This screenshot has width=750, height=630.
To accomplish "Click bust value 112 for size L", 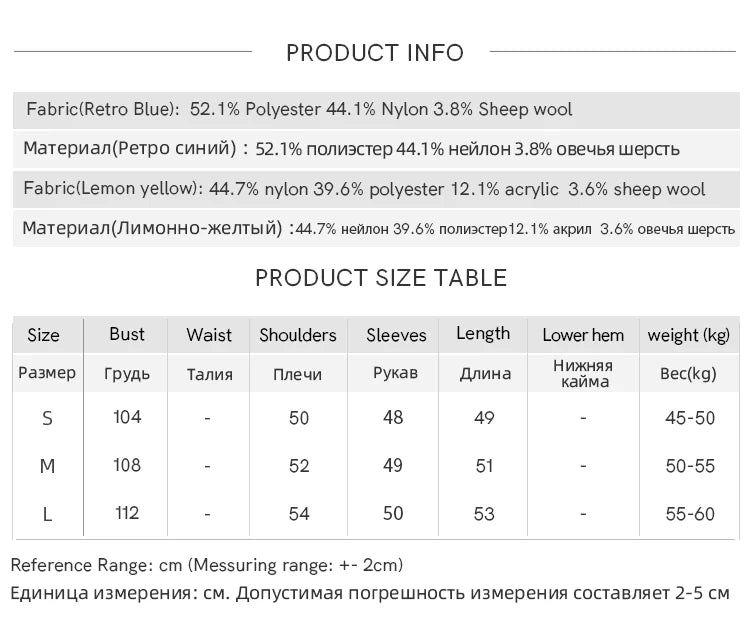I will (x=127, y=513).
